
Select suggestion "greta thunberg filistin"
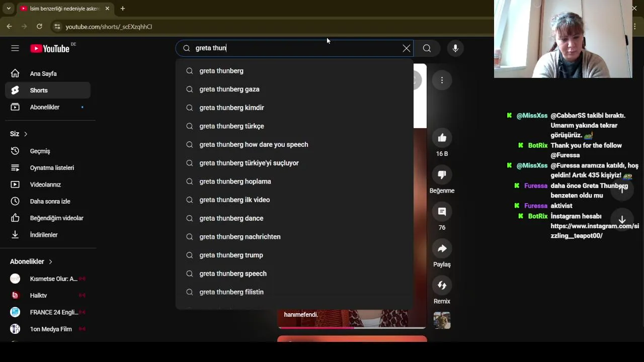click(294, 292)
